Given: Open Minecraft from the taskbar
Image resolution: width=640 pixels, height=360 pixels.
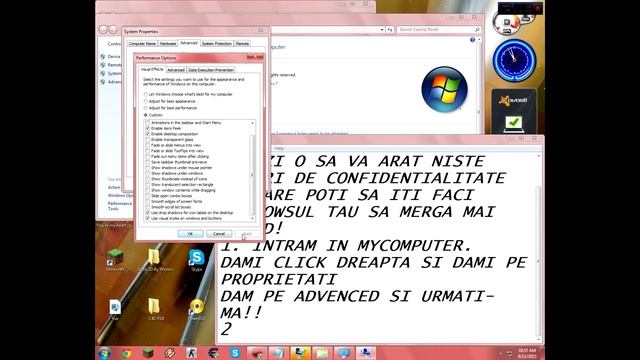Looking at the screenshot, I should coord(148,353).
